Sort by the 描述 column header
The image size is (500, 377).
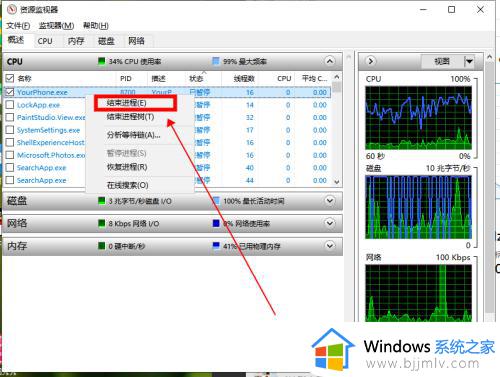(158, 78)
